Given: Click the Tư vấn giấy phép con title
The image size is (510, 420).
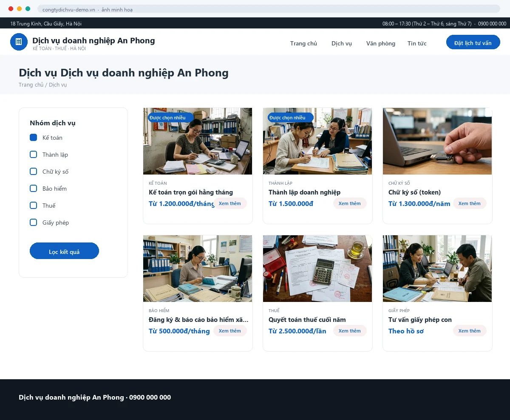Looking at the screenshot, I should click(x=420, y=320).
